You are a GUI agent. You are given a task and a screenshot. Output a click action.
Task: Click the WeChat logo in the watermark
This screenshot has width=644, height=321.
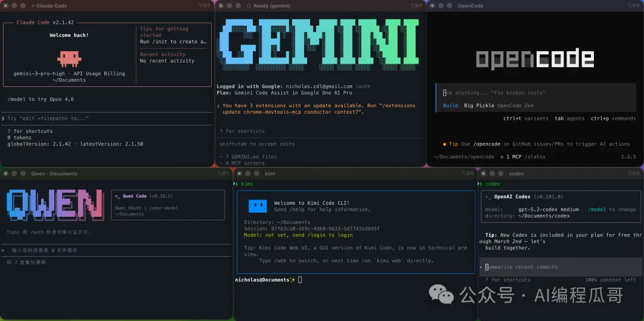(441, 295)
